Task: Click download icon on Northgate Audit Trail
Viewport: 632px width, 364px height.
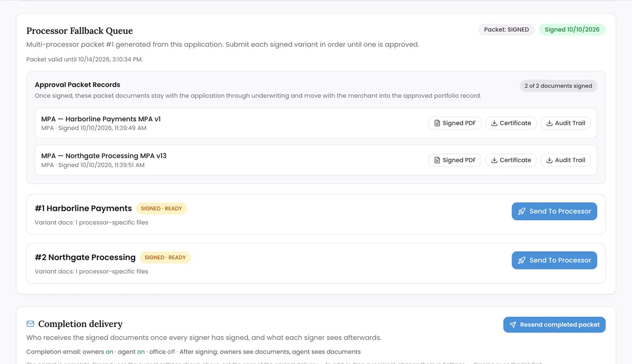Action: click(x=549, y=160)
